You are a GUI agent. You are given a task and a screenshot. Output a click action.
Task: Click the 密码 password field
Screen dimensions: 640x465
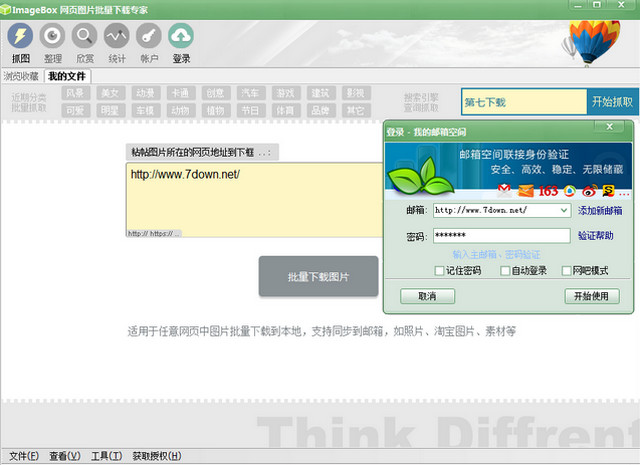[502, 236]
